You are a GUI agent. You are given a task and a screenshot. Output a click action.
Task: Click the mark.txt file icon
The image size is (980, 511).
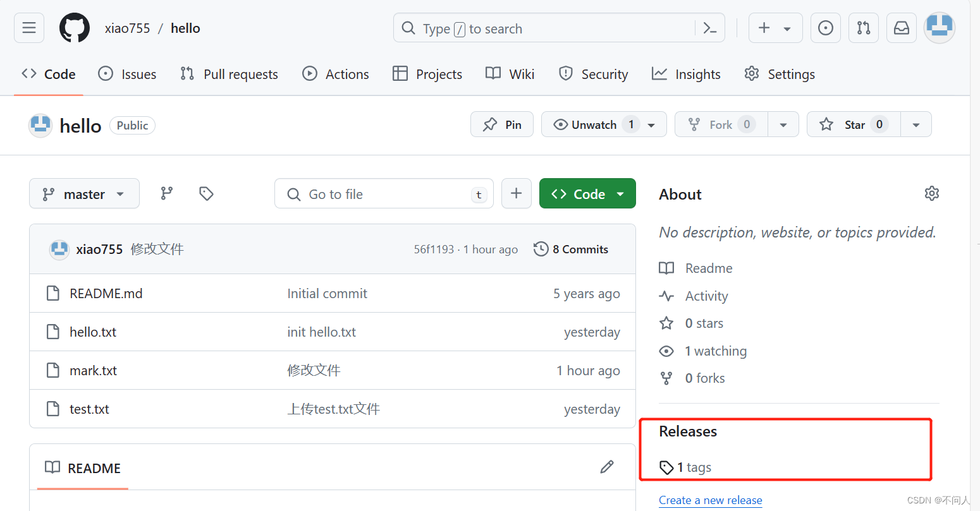click(x=53, y=371)
